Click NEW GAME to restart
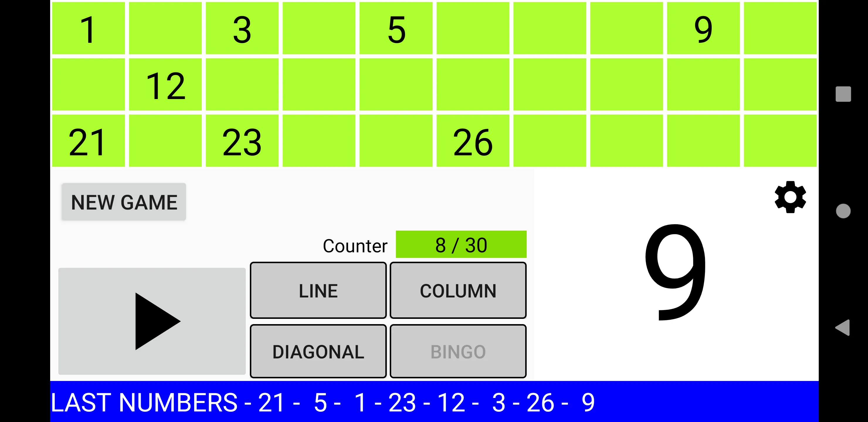 click(123, 203)
